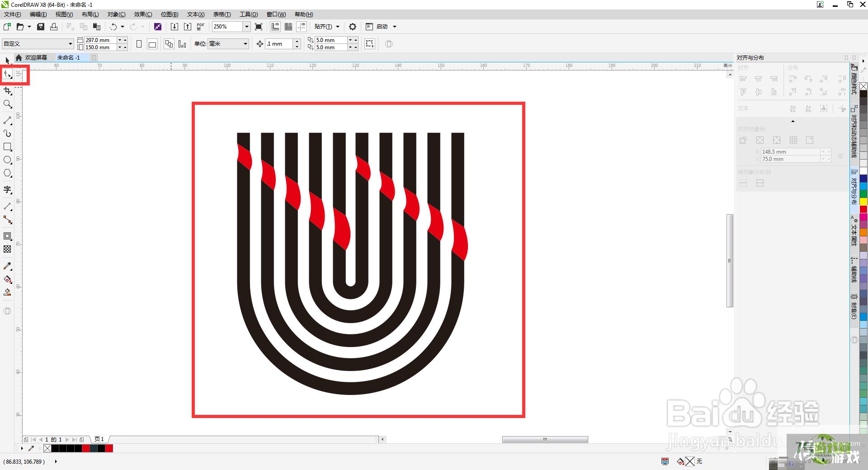Open the 辅助线 docker tab

[854, 270]
